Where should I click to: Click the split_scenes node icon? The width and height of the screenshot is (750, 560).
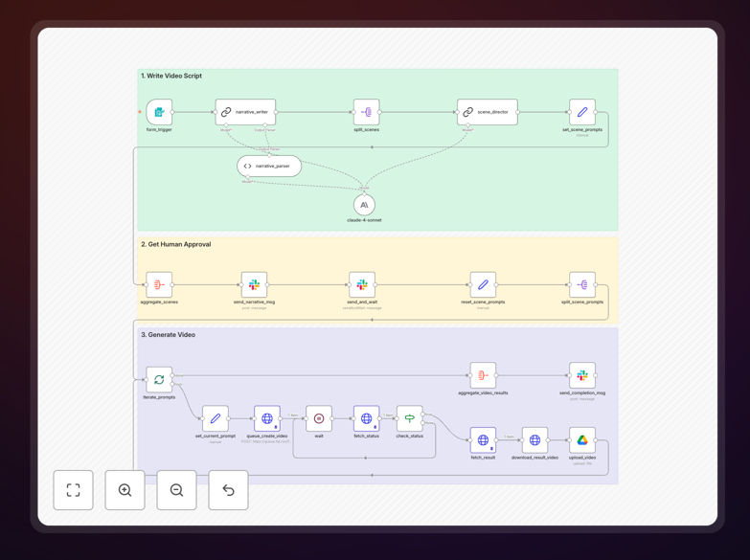[x=367, y=112]
